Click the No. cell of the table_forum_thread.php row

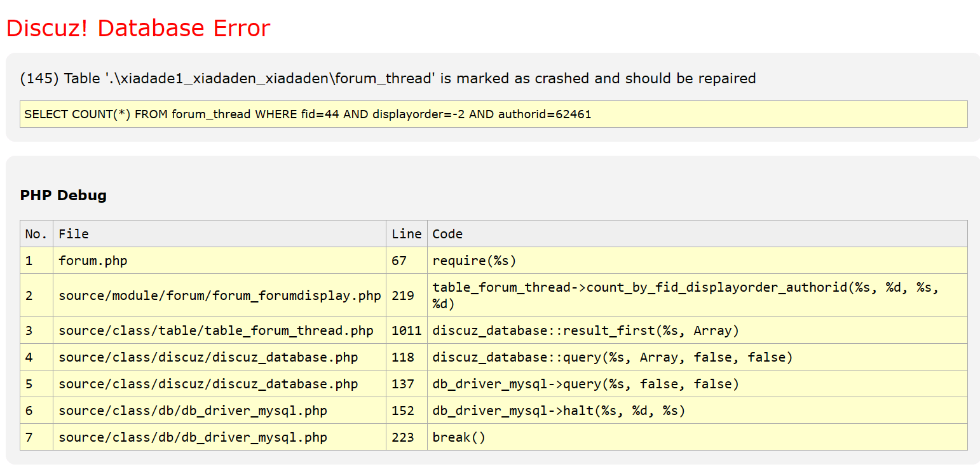point(36,330)
